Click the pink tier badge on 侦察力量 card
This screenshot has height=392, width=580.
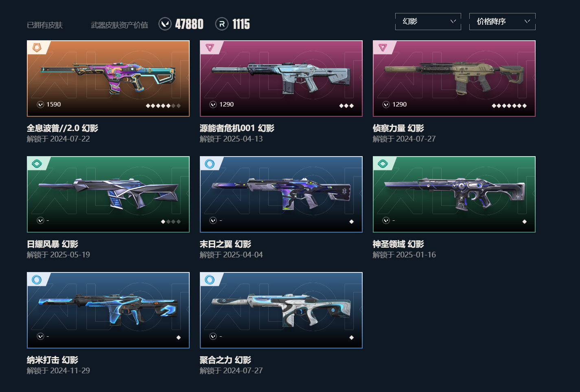[383, 48]
